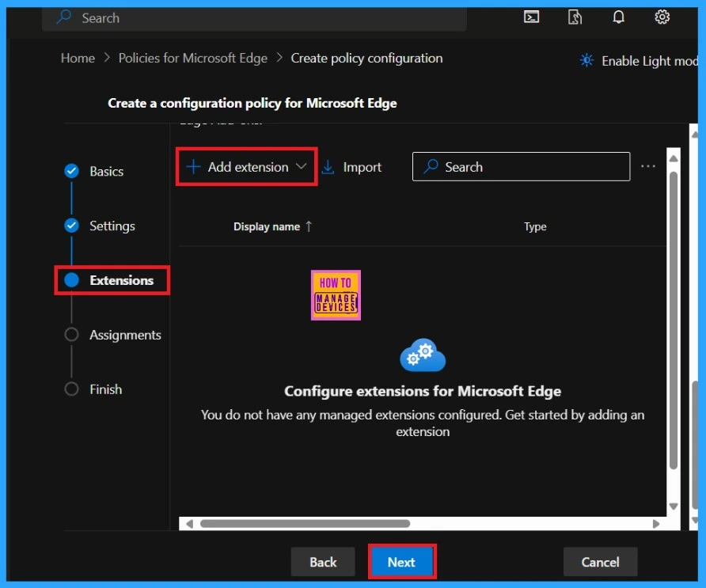Go to the Basics step

click(x=94, y=171)
